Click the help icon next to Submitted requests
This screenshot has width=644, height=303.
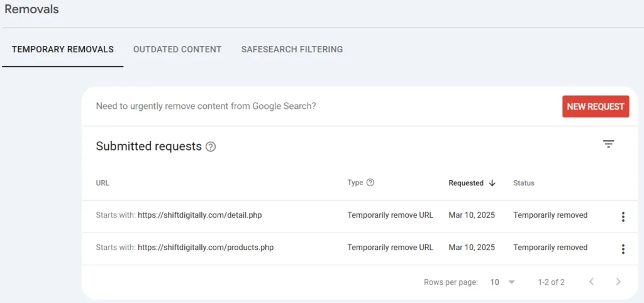click(x=211, y=147)
